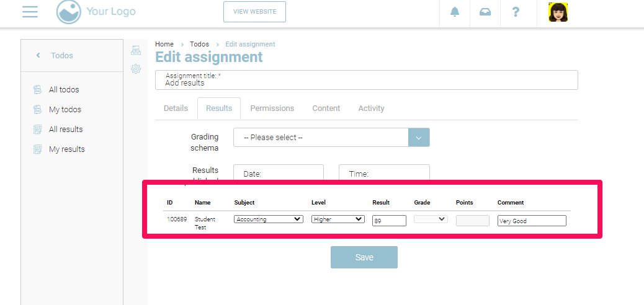The height and width of the screenshot is (305, 644).
Task: Click the View Website button
Action: tap(254, 12)
